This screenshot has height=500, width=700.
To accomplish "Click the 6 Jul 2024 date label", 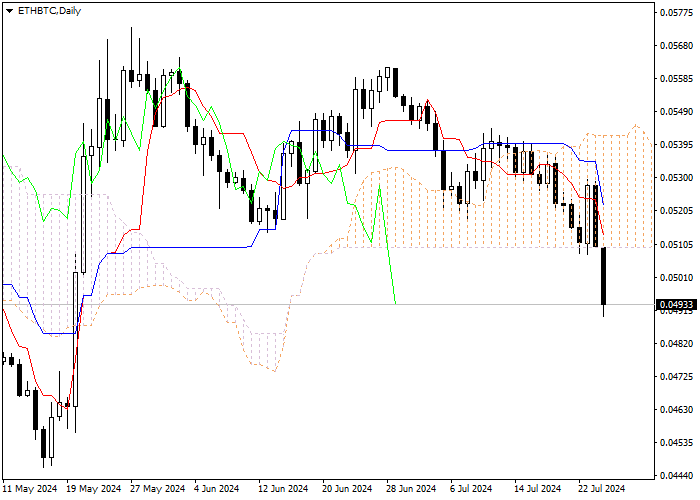I will [x=471, y=489].
